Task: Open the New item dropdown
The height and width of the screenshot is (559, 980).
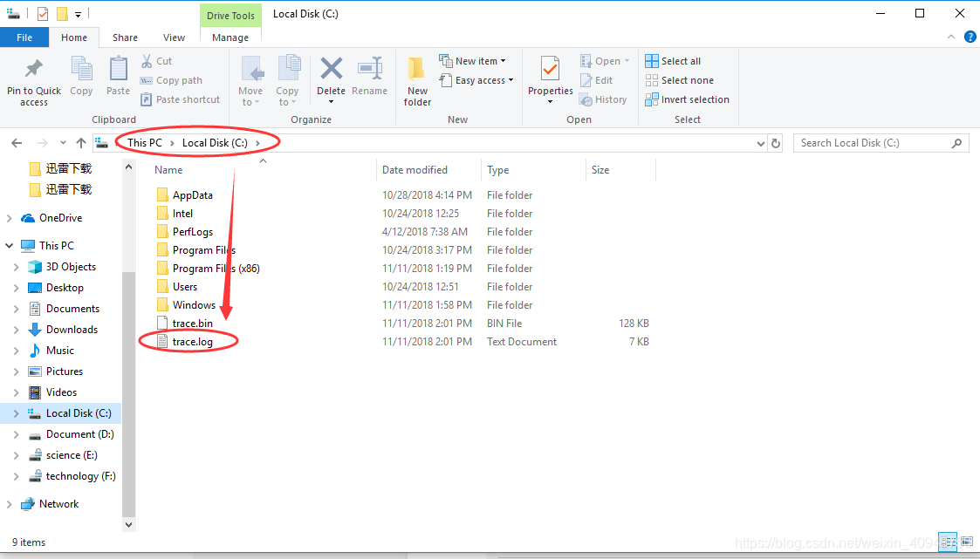Action: point(472,60)
